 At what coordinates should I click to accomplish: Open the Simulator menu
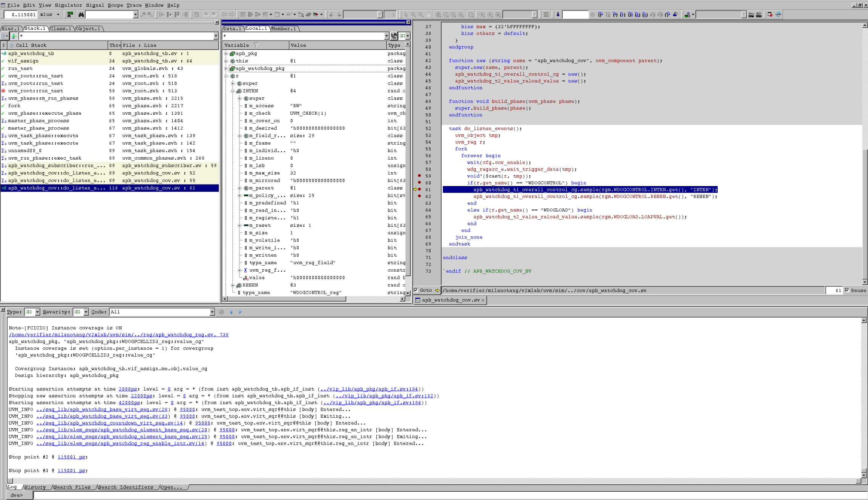[x=68, y=5]
